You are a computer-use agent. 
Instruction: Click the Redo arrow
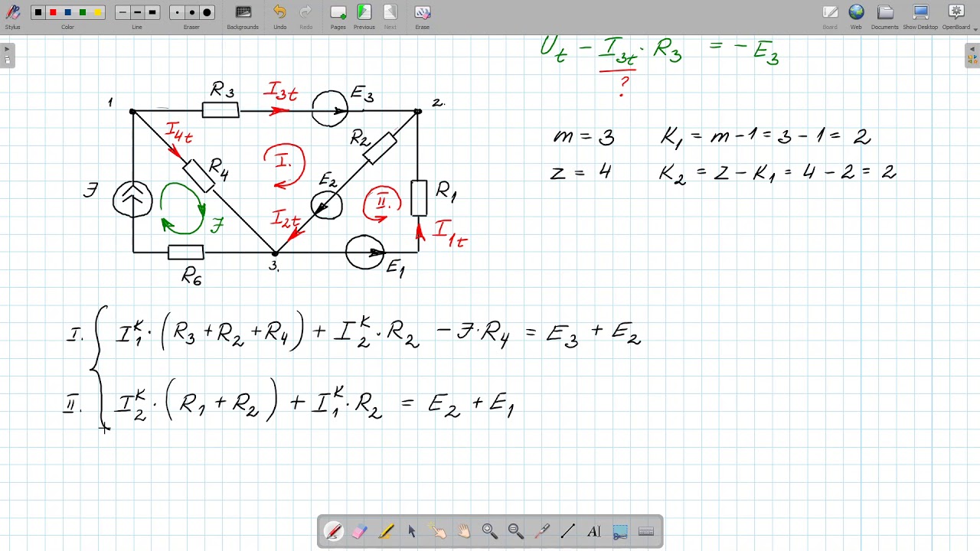tap(305, 12)
